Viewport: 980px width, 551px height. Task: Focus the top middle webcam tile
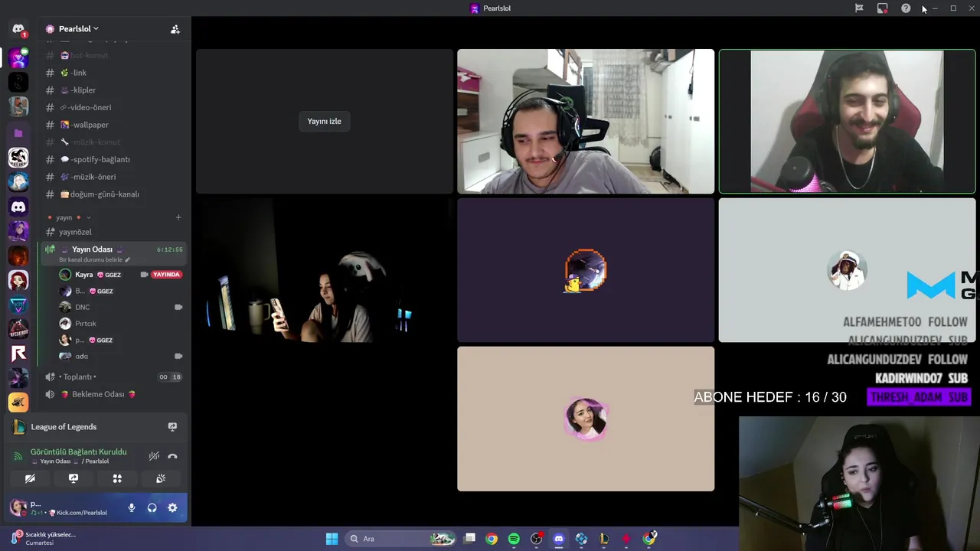(x=586, y=121)
